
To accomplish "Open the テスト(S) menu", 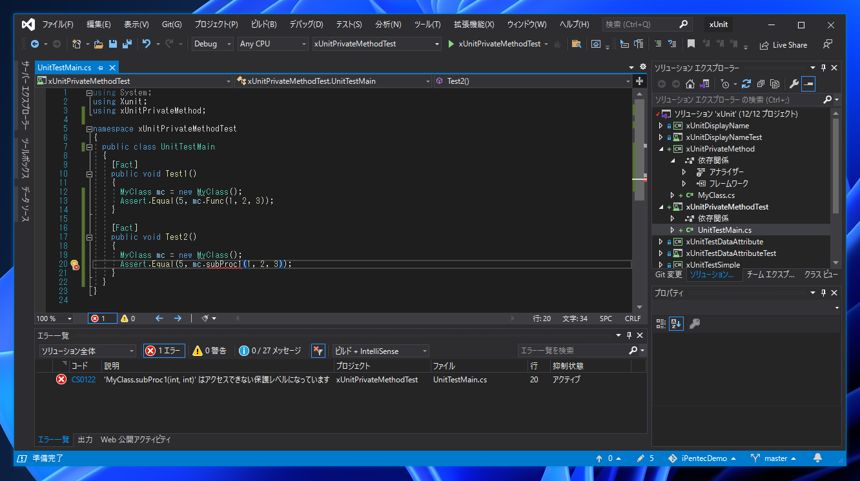I will [x=349, y=25].
